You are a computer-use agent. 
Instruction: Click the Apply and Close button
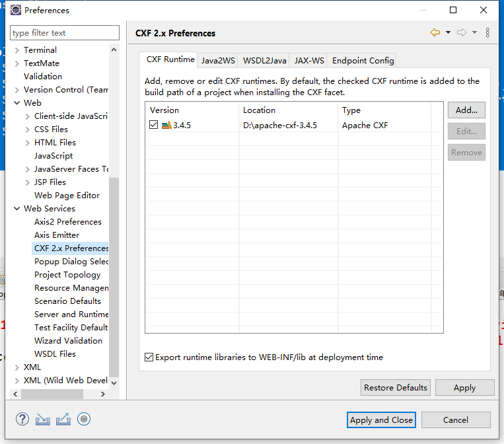(381, 420)
